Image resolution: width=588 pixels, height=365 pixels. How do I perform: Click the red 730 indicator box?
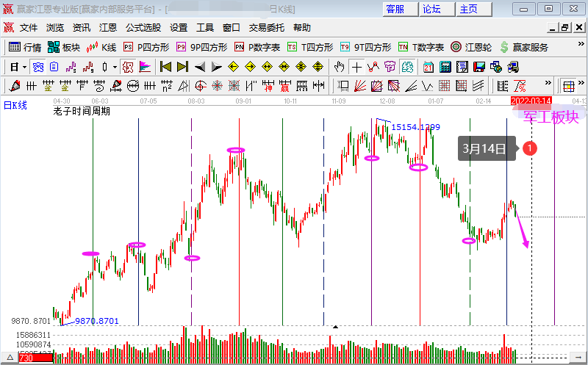(x=35, y=358)
